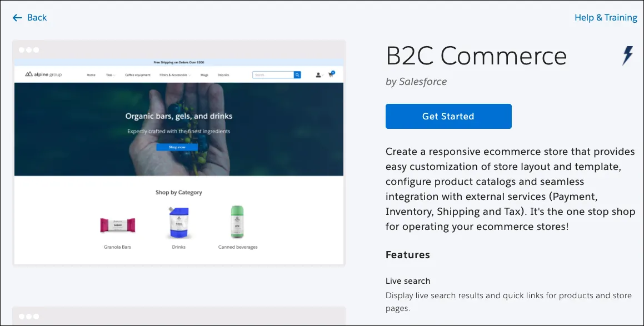The width and height of the screenshot is (644, 326).
Task: Select the Drinks category pouch image
Action: (179, 223)
